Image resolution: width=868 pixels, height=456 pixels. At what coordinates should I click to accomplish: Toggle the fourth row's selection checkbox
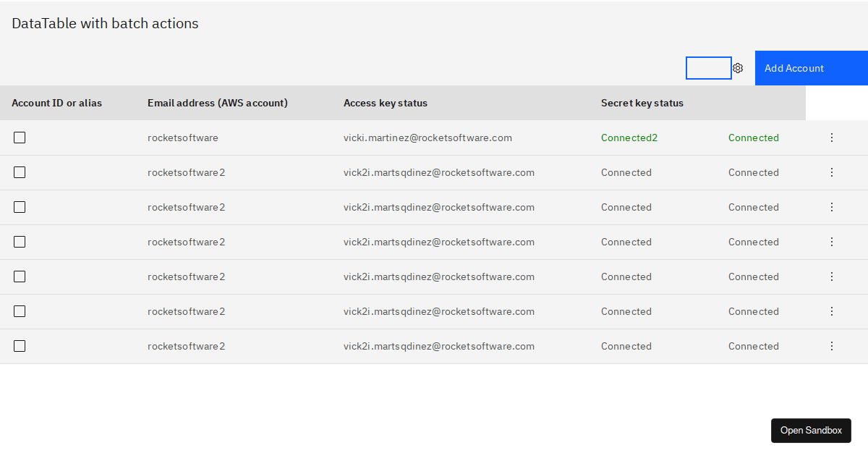(20, 242)
